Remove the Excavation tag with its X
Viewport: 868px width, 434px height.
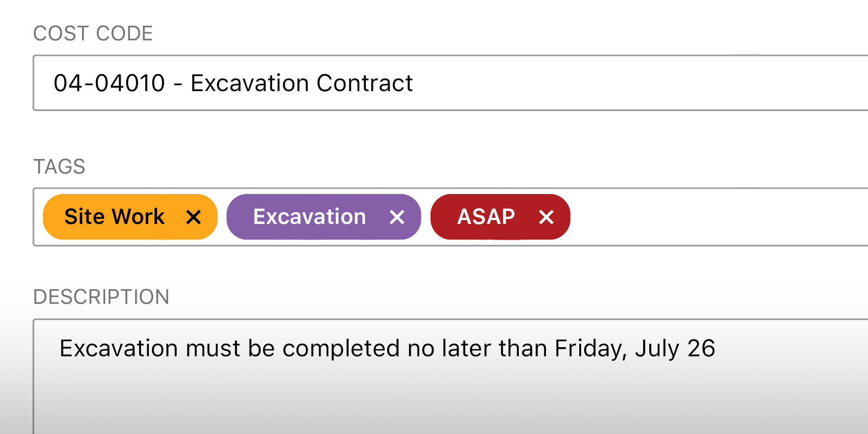[397, 217]
